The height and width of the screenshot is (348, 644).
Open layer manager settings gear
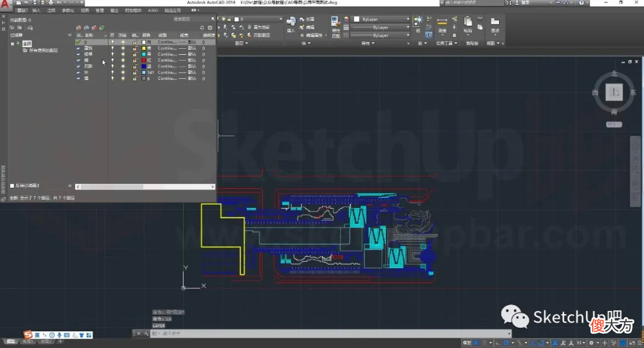210,28
